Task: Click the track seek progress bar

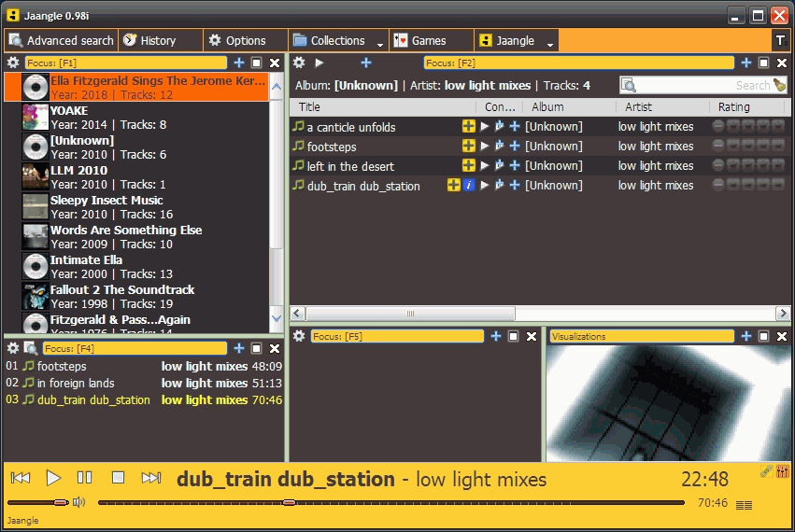Action: tap(390, 503)
